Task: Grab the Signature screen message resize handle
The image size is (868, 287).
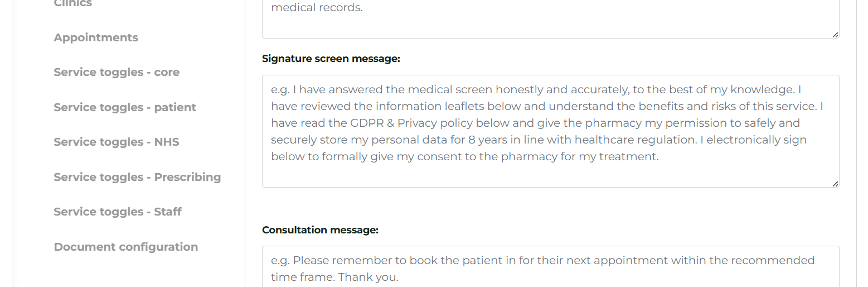Action: 835,183
